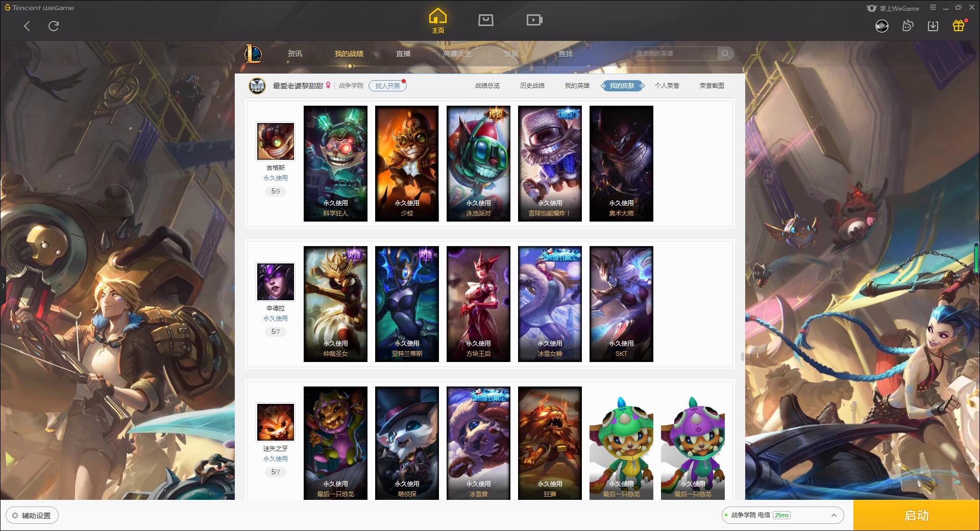Open the 发现 tab
The height and width of the screenshot is (531, 980).
click(511, 54)
